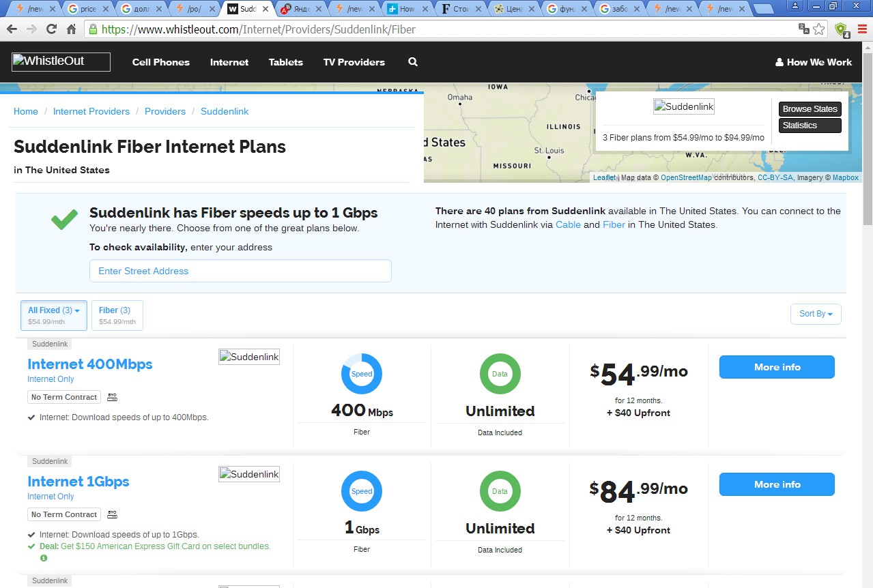873x588 pixels.
Task: Click the search magnifier in the site header
Action: coord(412,62)
